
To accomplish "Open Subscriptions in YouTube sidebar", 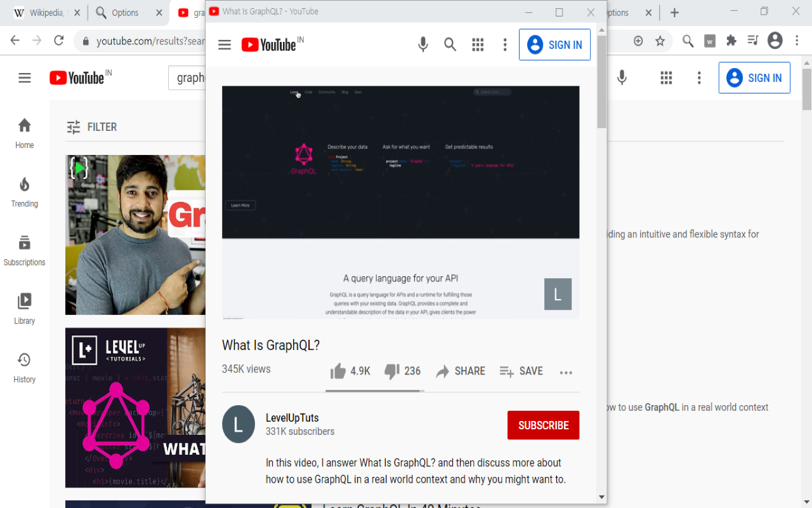I will coord(25,251).
